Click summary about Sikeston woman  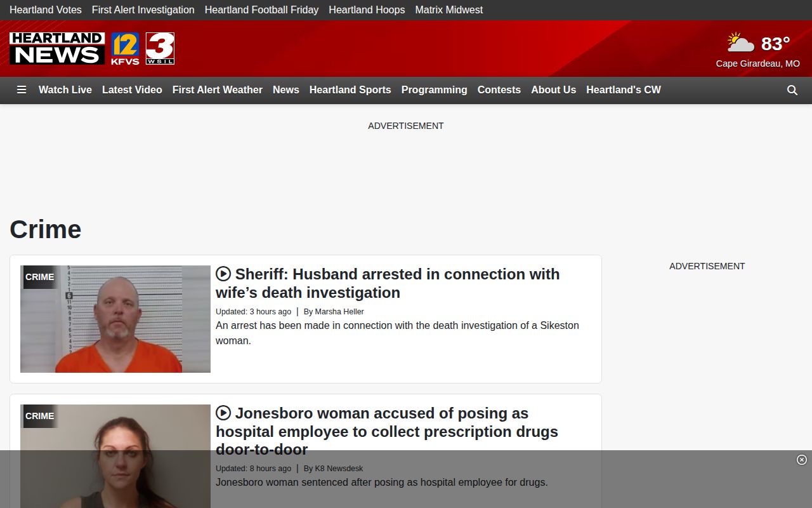coord(397,333)
